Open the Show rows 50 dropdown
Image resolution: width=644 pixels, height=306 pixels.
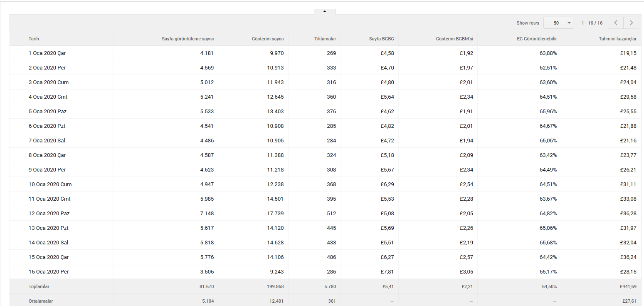coord(558,23)
